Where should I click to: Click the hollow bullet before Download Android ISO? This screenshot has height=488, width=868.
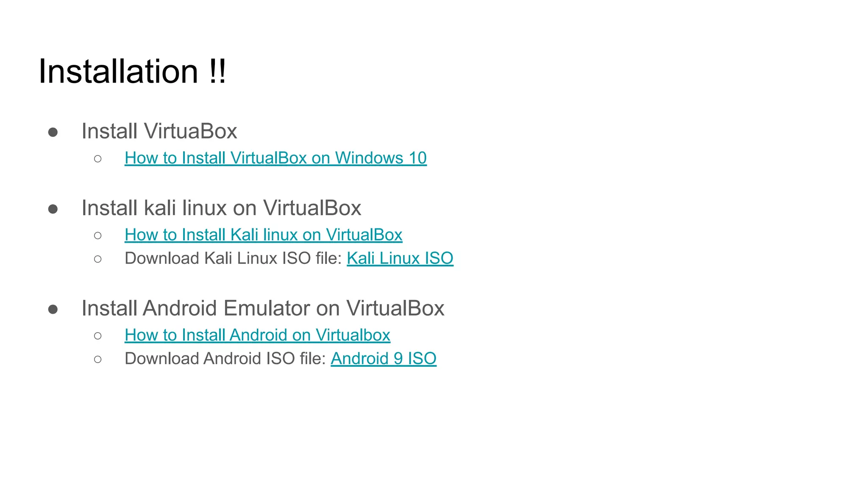click(98, 359)
